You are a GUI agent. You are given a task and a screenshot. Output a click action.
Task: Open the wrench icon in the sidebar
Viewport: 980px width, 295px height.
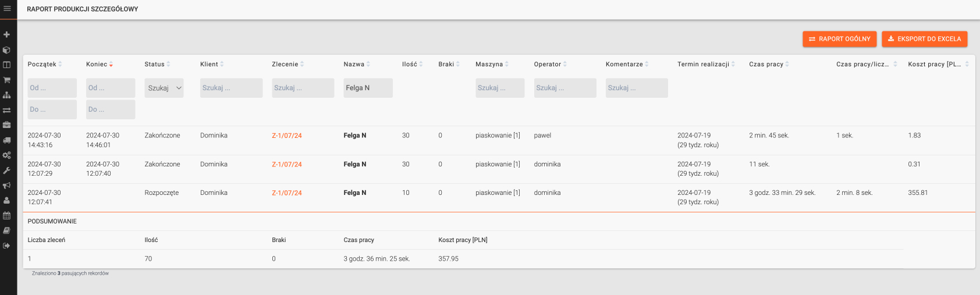click(7, 170)
